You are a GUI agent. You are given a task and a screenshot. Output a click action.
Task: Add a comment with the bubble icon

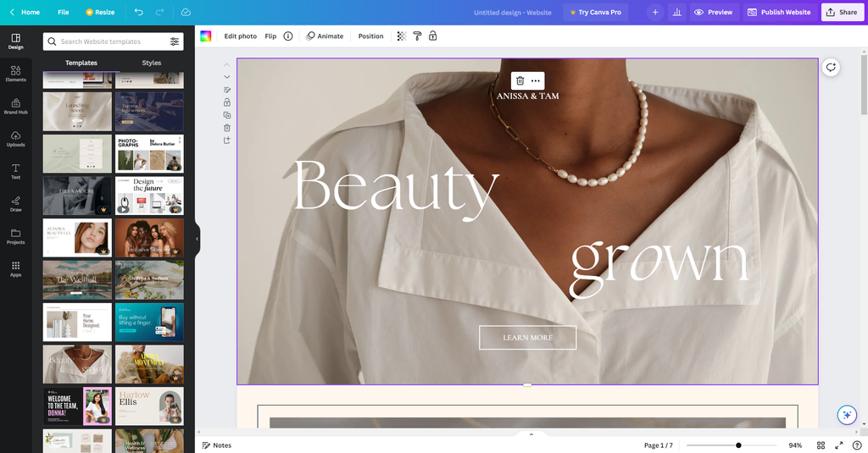click(x=831, y=68)
